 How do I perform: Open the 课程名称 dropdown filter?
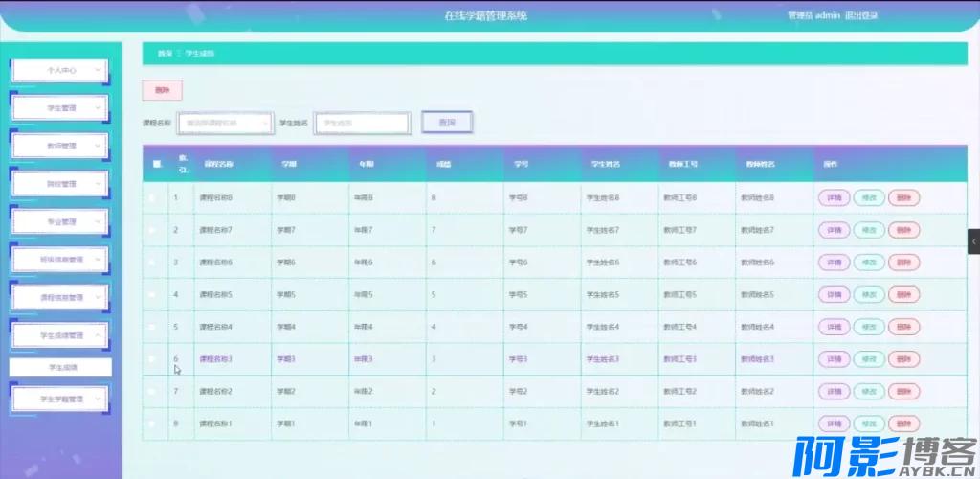(226, 123)
